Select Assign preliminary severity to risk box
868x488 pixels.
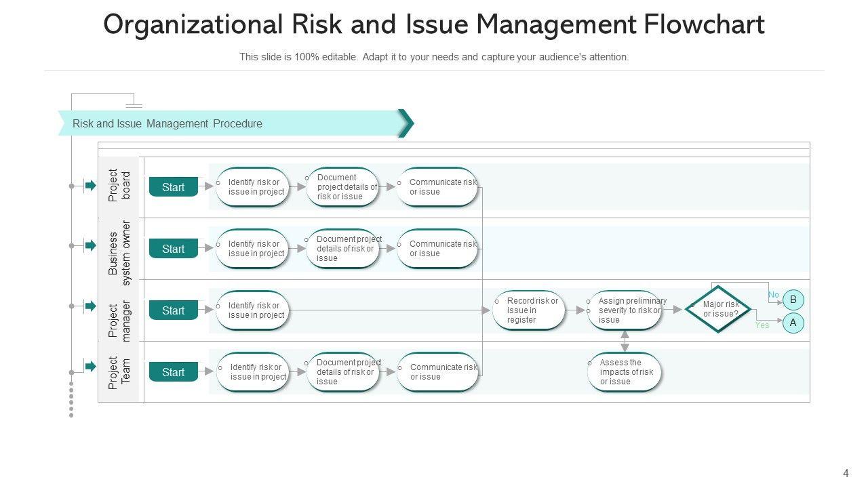(x=625, y=310)
